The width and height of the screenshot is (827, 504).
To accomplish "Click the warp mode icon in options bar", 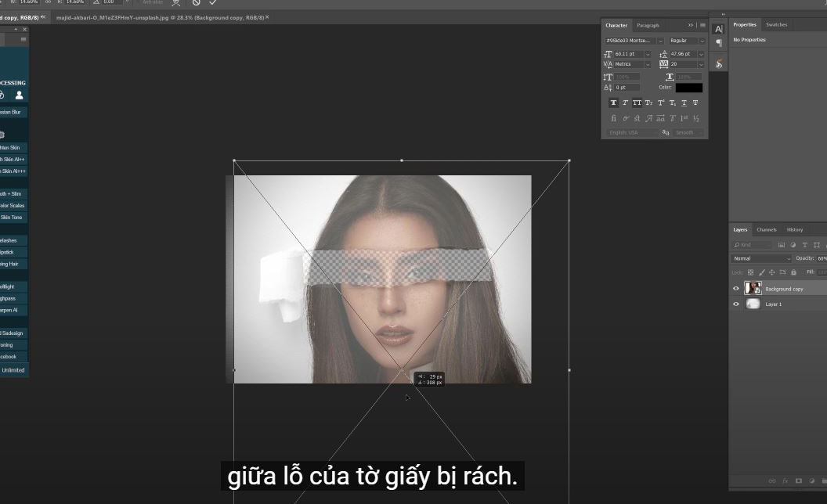I will click(175, 2).
